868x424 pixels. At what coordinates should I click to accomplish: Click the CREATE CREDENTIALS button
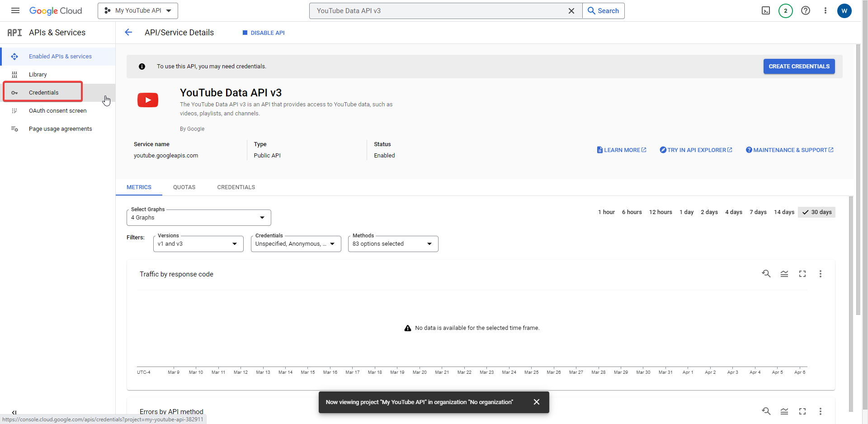coord(799,66)
